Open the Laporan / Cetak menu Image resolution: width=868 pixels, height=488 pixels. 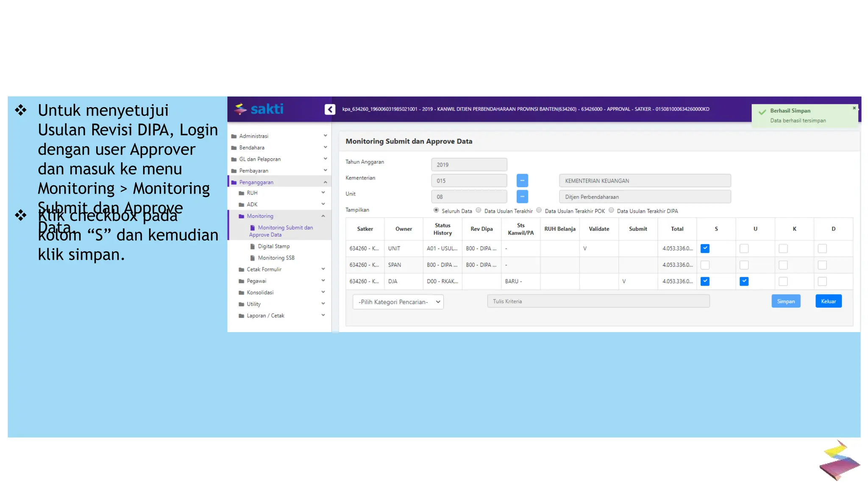tap(265, 316)
